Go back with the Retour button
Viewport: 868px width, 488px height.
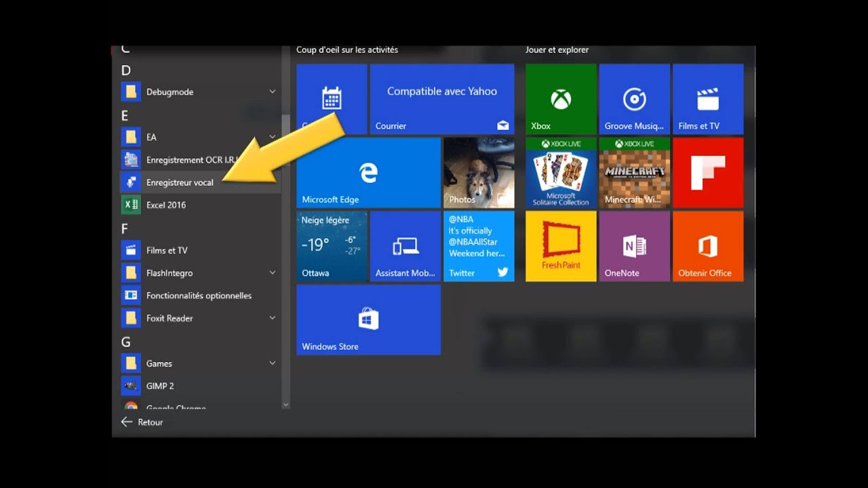[142, 422]
